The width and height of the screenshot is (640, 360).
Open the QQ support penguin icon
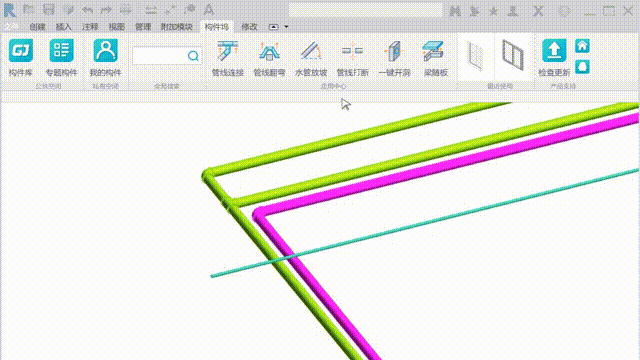[x=582, y=66]
